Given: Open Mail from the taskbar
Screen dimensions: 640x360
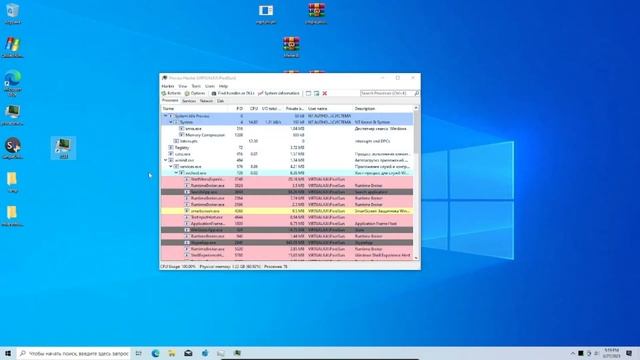Looking at the screenshot, I should [188, 353].
